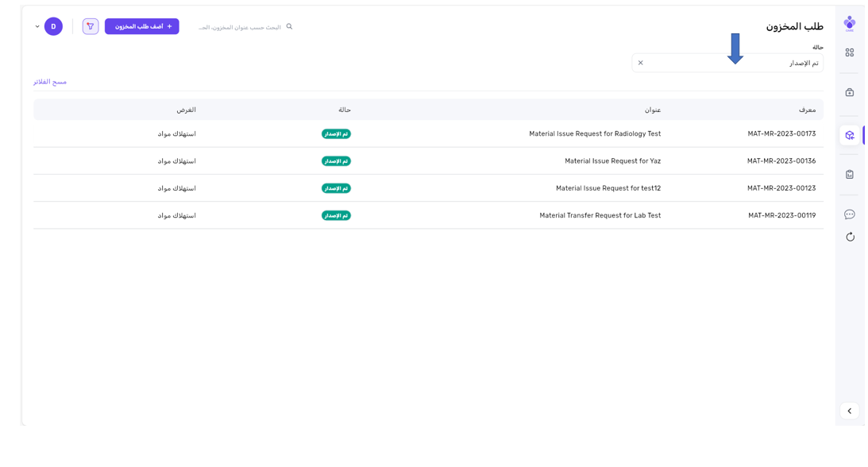This screenshot has width=868, height=467.
Task: Click the stock title search field
Action: 240,27
